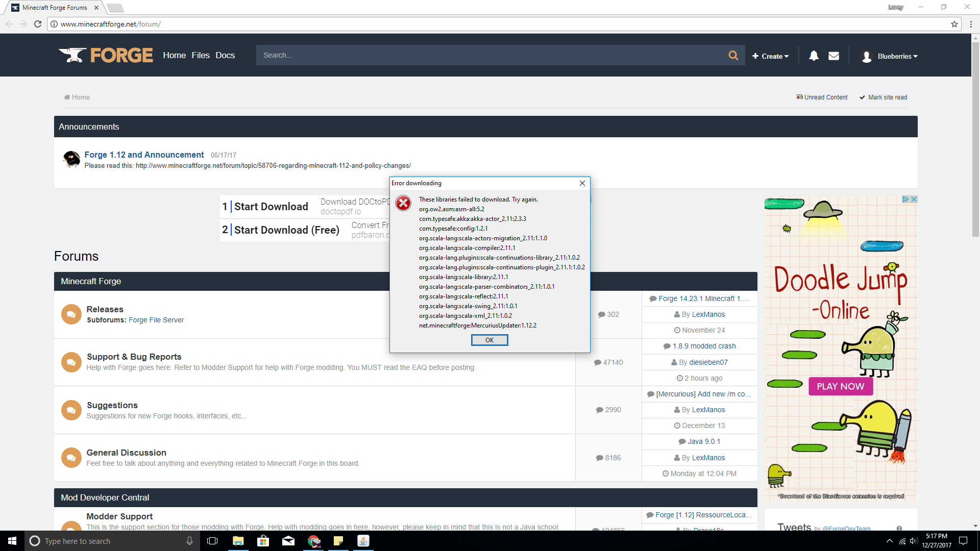Click the red error icon in dialog
This screenshot has height=551, width=980.
pyautogui.click(x=403, y=203)
